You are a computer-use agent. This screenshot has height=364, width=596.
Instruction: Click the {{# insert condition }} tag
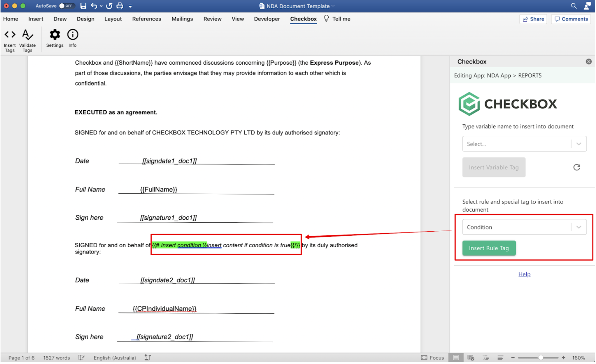179,245
